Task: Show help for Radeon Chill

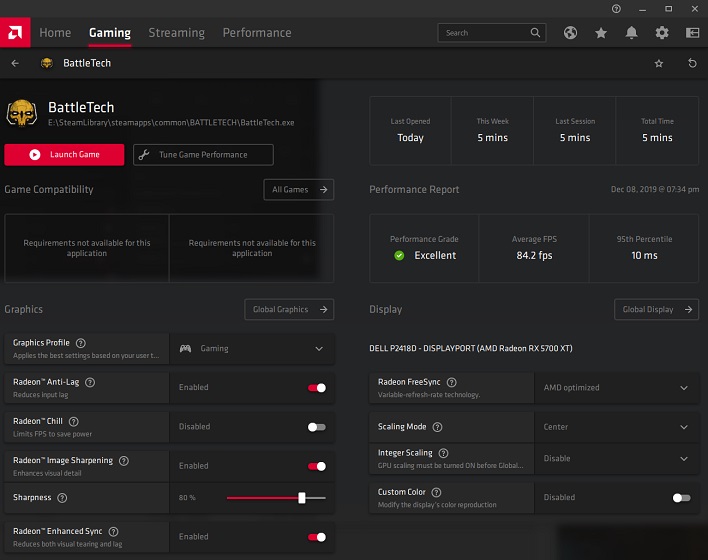Action: click(x=74, y=421)
